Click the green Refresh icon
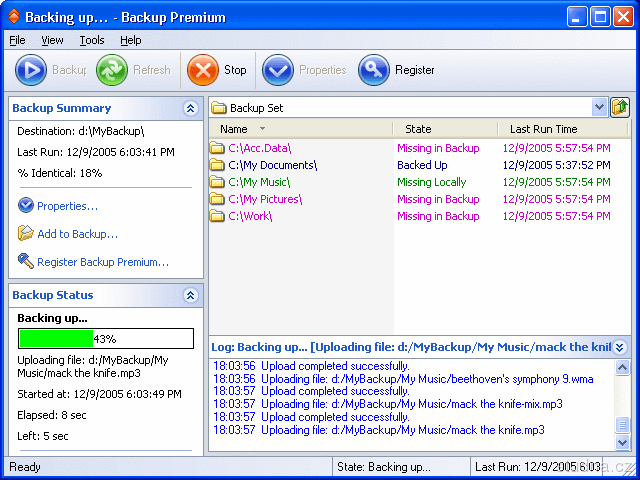Image resolution: width=640 pixels, height=480 pixels. [x=111, y=70]
